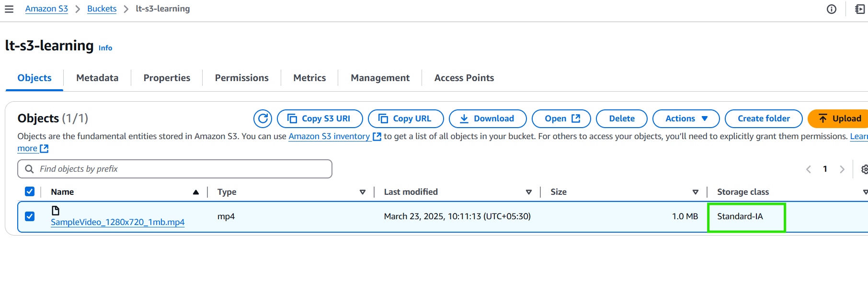Switch to the Objects tab
The height and width of the screenshot is (284, 868).
[34, 78]
